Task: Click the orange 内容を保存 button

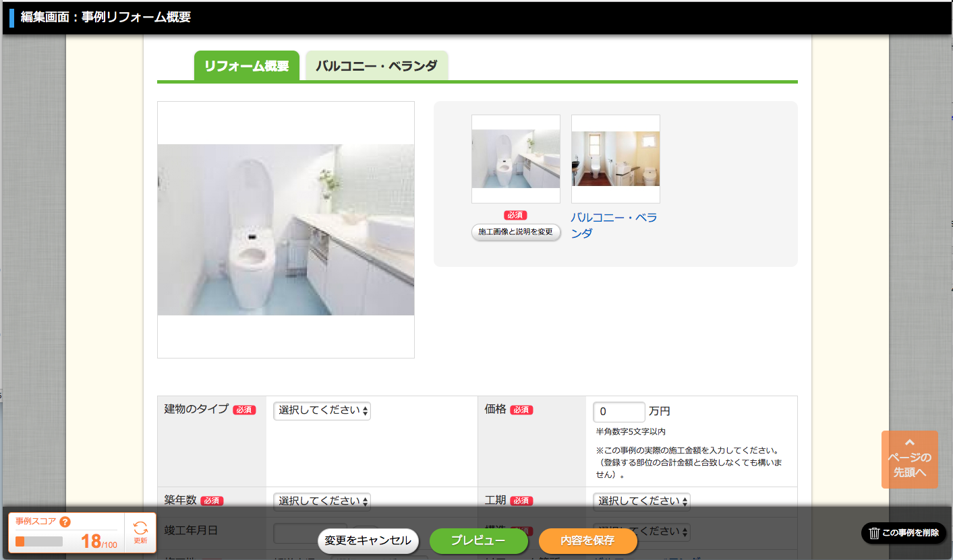Action: click(x=587, y=540)
